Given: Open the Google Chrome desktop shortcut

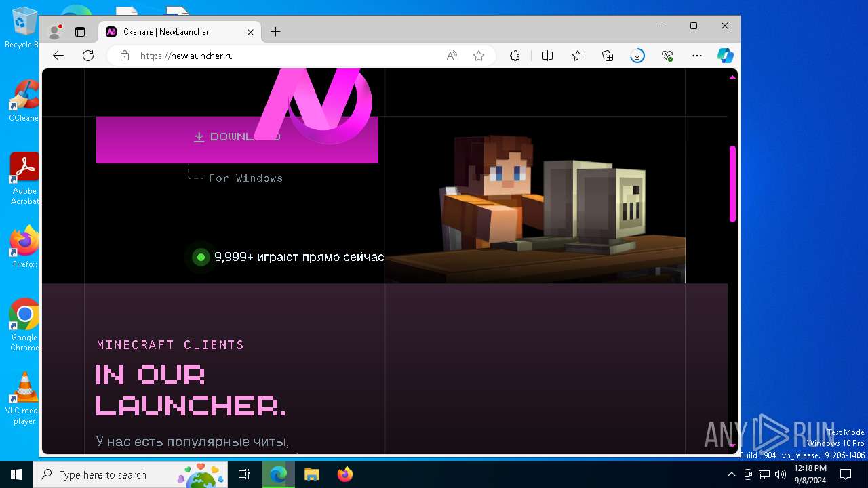Looking at the screenshot, I should tap(24, 325).
